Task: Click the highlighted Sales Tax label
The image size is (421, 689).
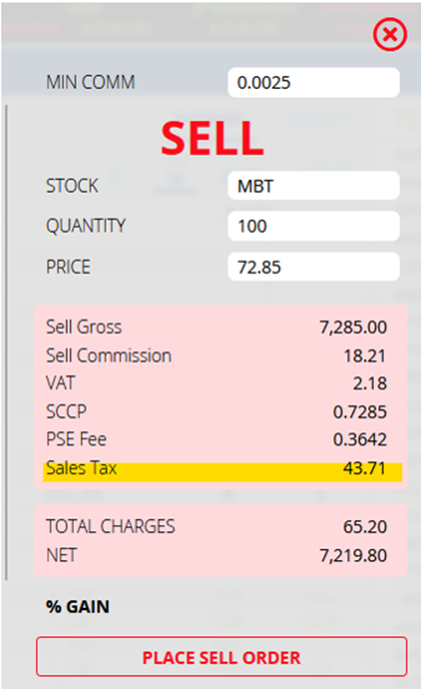Action: pos(81,468)
